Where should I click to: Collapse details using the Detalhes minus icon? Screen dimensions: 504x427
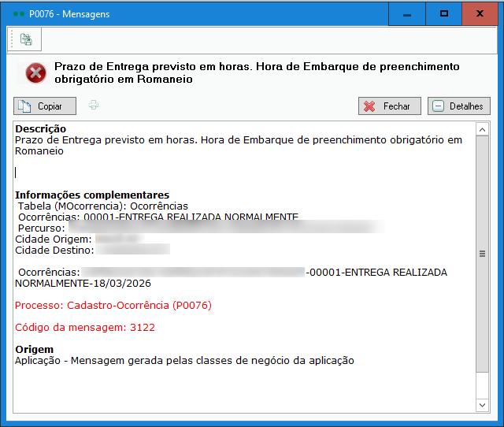pos(439,106)
